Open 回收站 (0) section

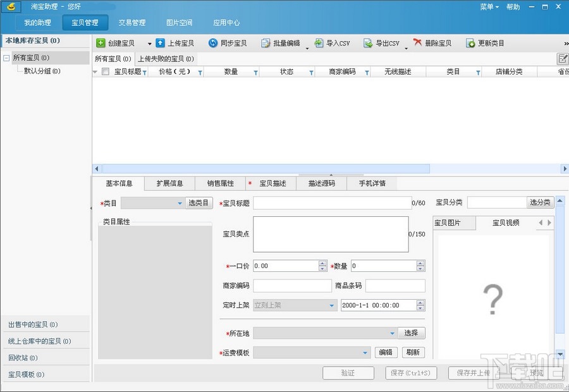46,358
